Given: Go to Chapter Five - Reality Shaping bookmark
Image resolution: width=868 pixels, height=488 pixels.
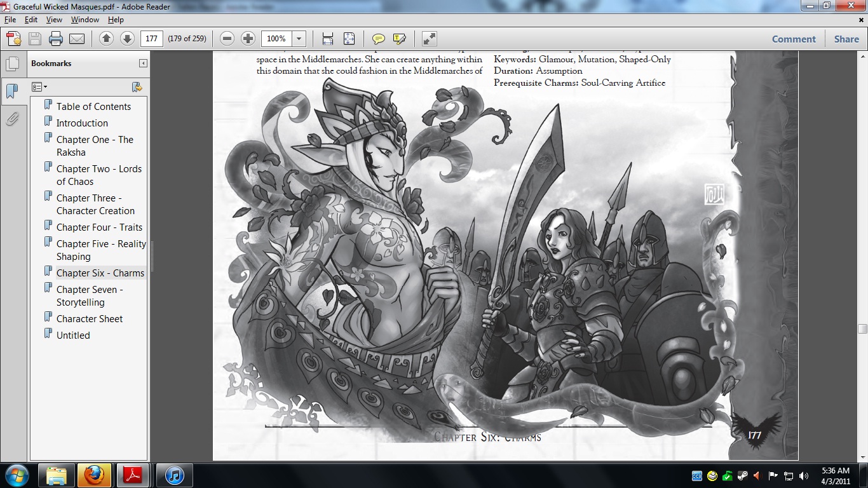Looking at the screenshot, I should pos(101,250).
